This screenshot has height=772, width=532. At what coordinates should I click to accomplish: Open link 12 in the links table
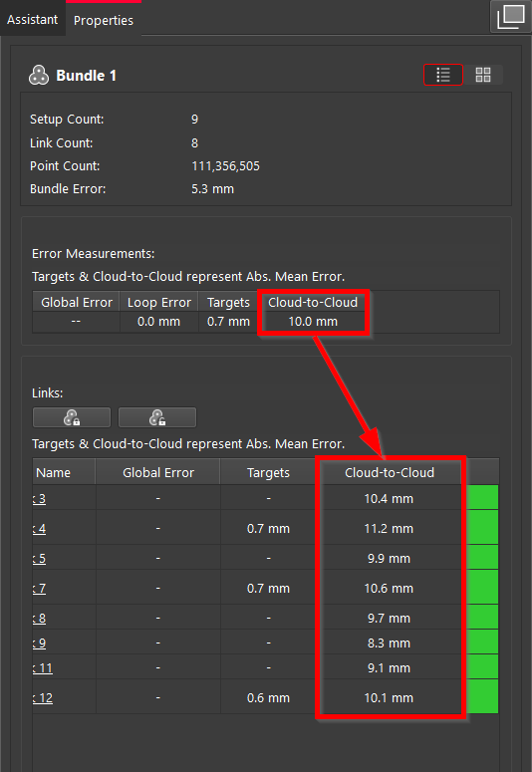(x=43, y=698)
